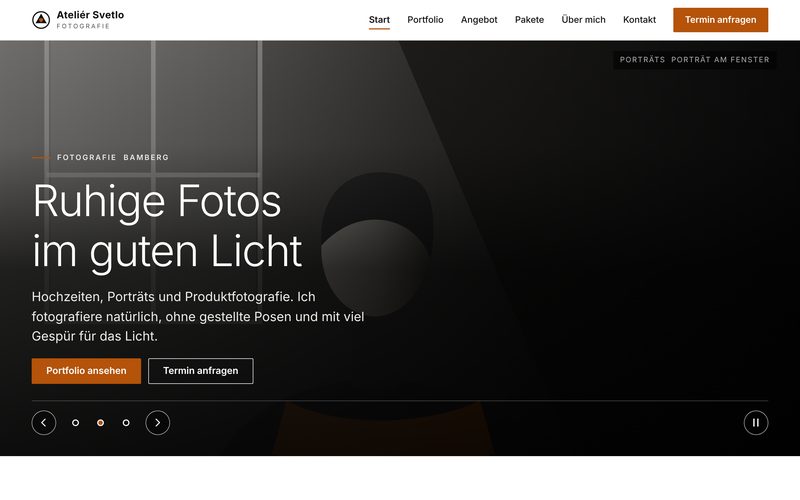
Task: Select the third slide dot
Action: [126, 422]
